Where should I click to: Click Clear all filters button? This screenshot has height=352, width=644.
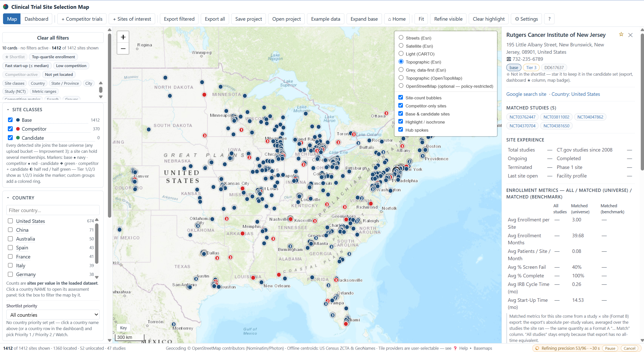(x=53, y=38)
